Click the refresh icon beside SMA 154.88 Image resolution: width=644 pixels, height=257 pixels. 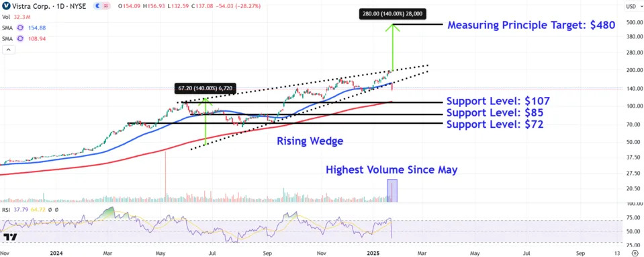coord(20,28)
